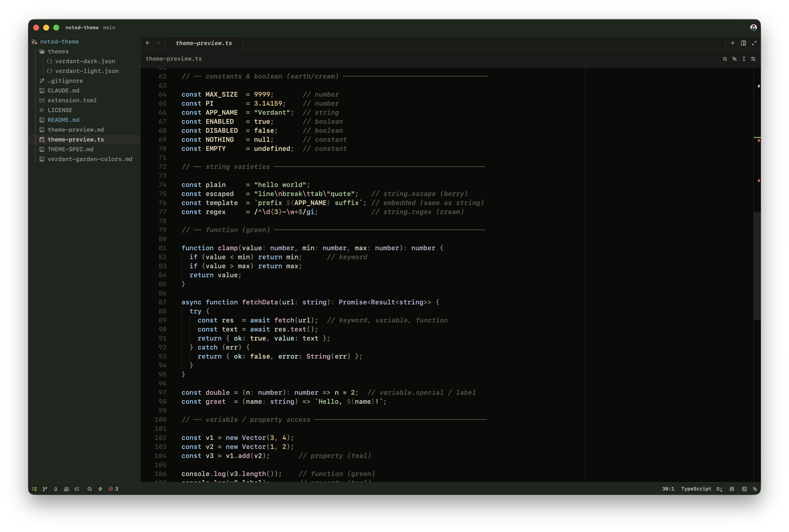
Task: Click the cursor position 30:1
Action: pos(668,489)
